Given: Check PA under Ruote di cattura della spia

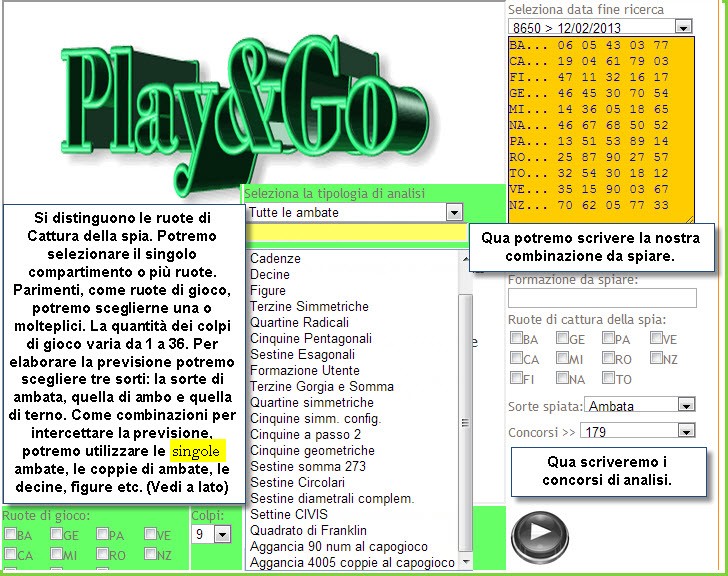Looking at the screenshot, I should click(608, 337).
